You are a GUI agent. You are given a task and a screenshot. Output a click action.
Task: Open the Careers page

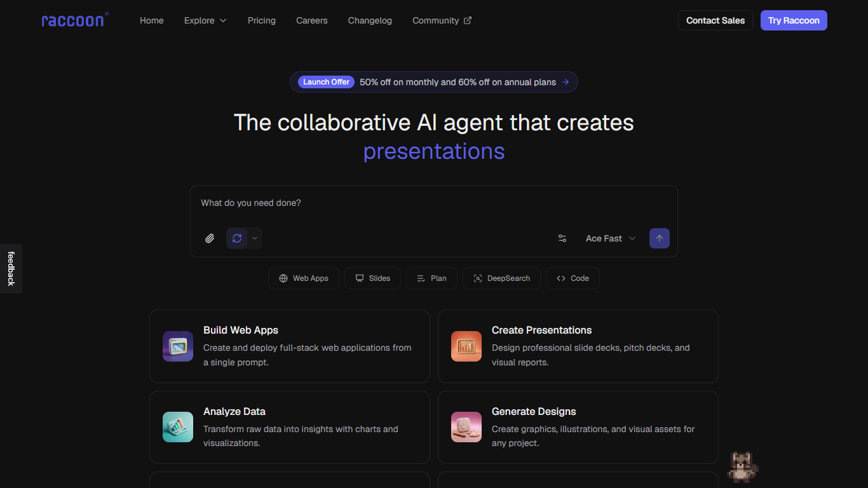(312, 20)
